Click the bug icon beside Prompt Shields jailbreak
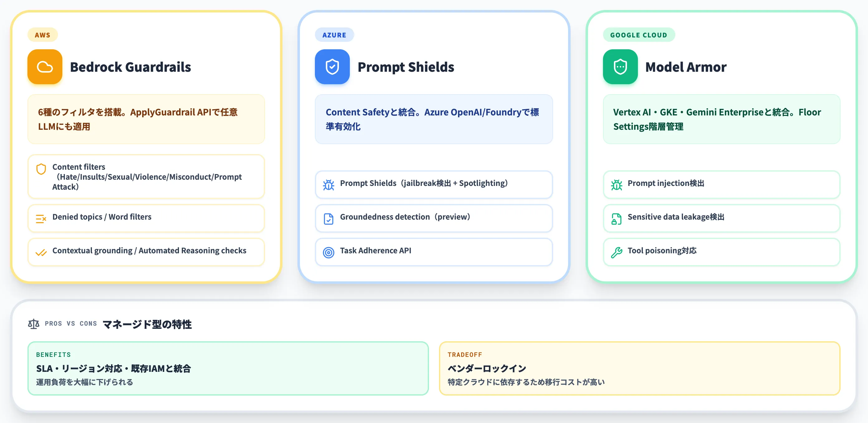This screenshot has width=868, height=423. click(329, 185)
